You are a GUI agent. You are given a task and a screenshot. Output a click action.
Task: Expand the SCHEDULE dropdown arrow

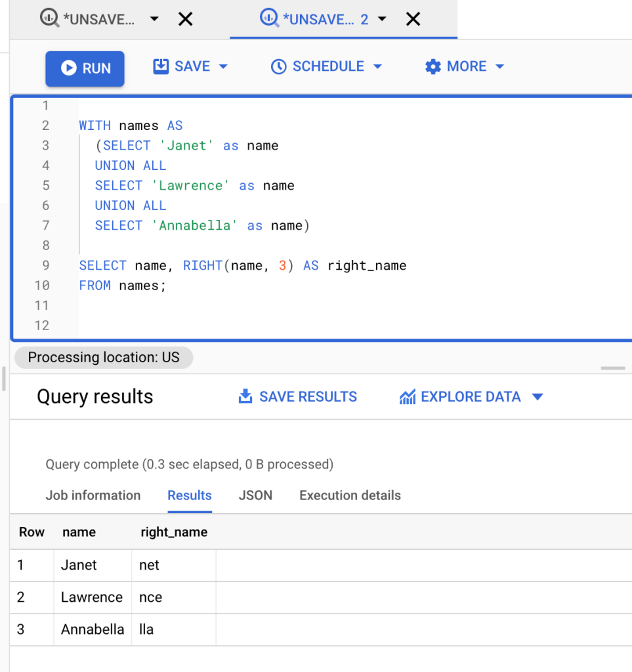377,66
